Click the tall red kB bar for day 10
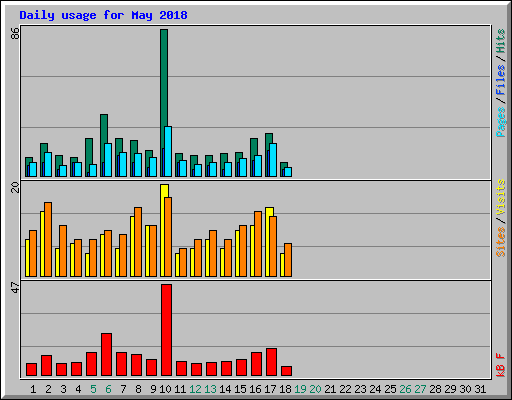Image resolution: width=512 pixels, height=400 pixels. (166, 330)
